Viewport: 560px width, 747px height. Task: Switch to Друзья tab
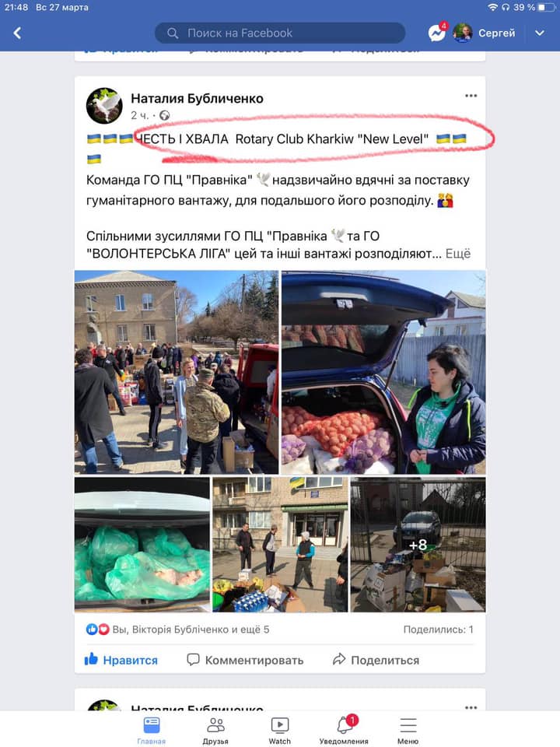pos(215,731)
